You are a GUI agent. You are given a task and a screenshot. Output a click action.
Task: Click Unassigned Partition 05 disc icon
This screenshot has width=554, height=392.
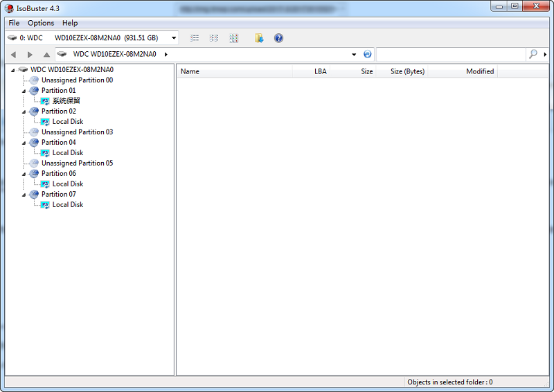click(34, 163)
